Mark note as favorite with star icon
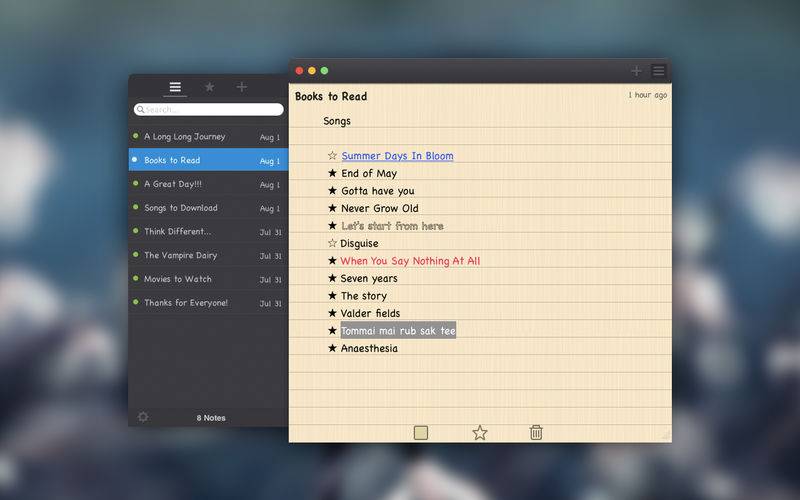 click(x=480, y=433)
